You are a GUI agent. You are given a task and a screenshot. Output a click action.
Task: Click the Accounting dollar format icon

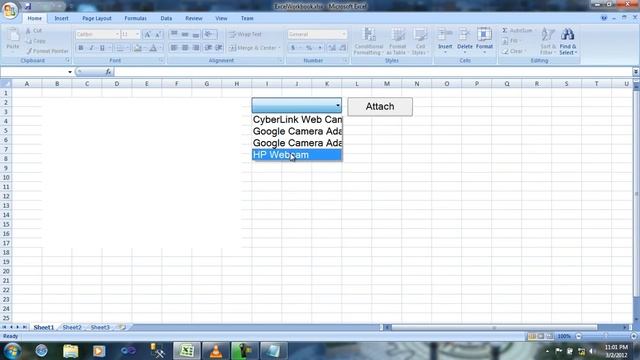click(x=293, y=48)
